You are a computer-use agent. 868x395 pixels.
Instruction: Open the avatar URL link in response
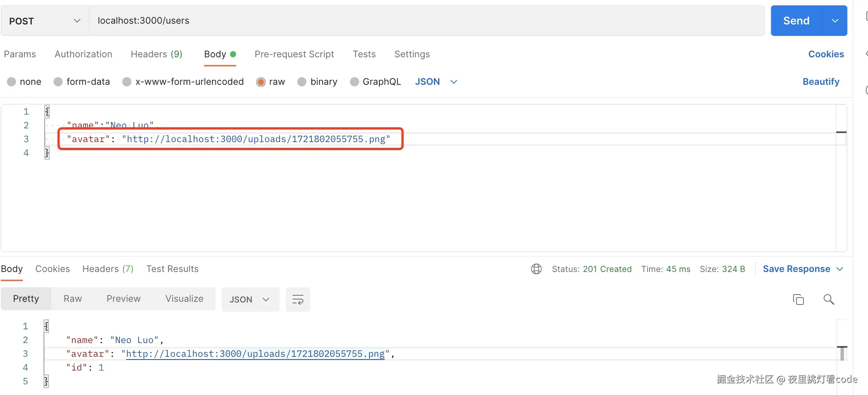click(255, 354)
